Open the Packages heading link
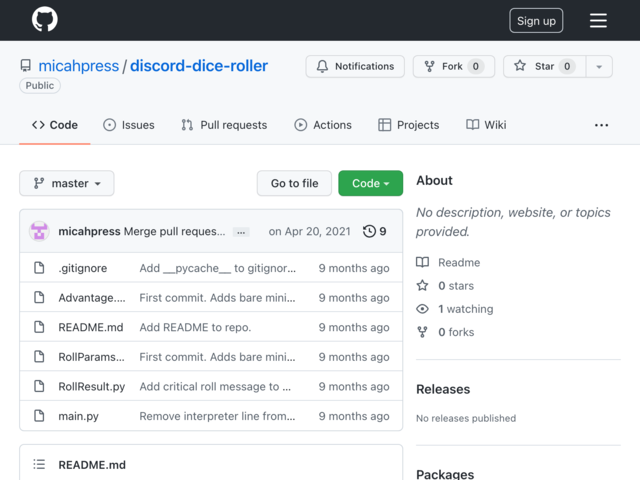Screen dimensions: 640x480 [445, 473]
